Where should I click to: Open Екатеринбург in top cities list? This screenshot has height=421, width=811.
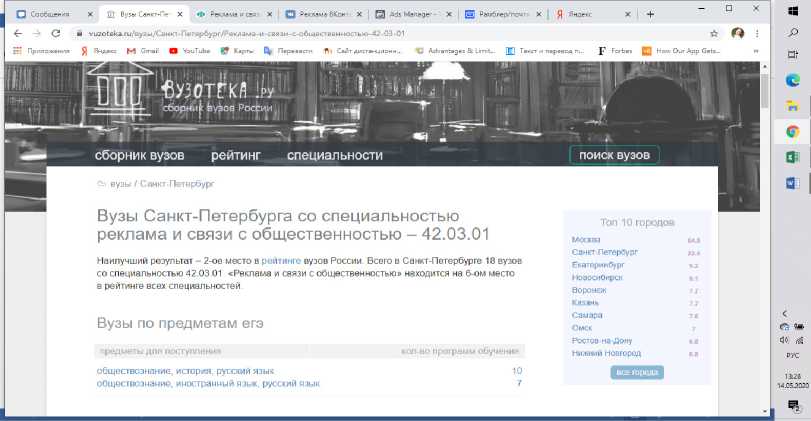click(x=598, y=265)
